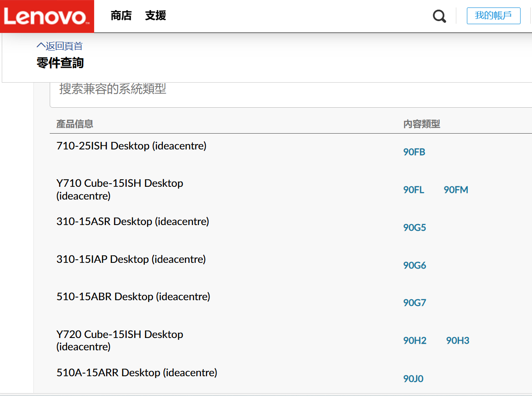Open machine type 90H3 link
Image resolution: width=532 pixels, height=396 pixels.
pos(457,340)
